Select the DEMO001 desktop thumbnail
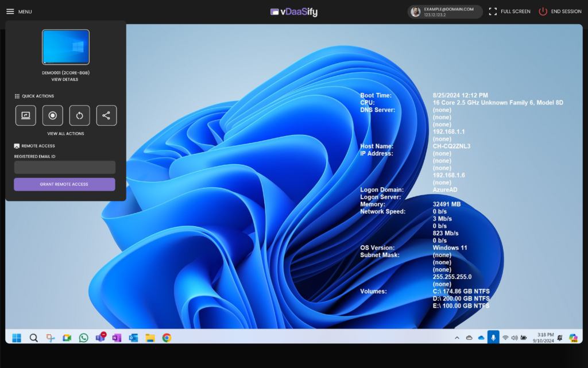588x368 pixels. click(x=65, y=47)
